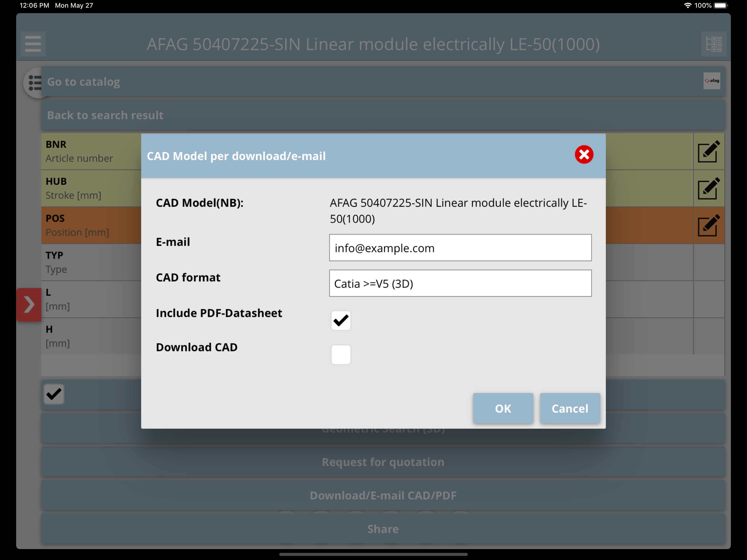Image resolution: width=747 pixels, height=560 pixels.
Task: Cancel the CAD download dialog
Action: click(x=570, y=408)
